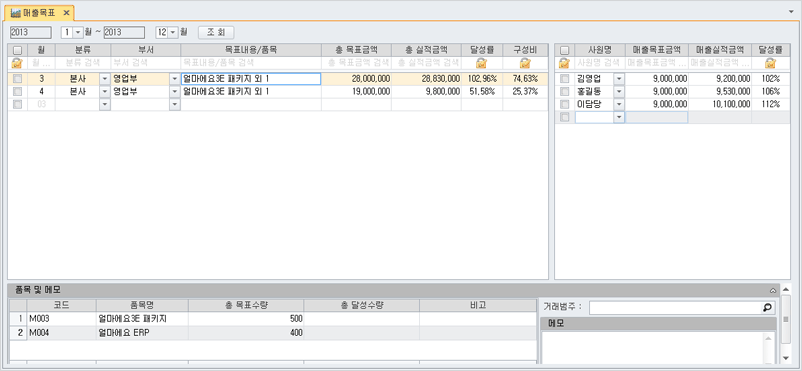Click filter icon under 달성률 in left grid

pyautogui.click(x=481, y=63)
